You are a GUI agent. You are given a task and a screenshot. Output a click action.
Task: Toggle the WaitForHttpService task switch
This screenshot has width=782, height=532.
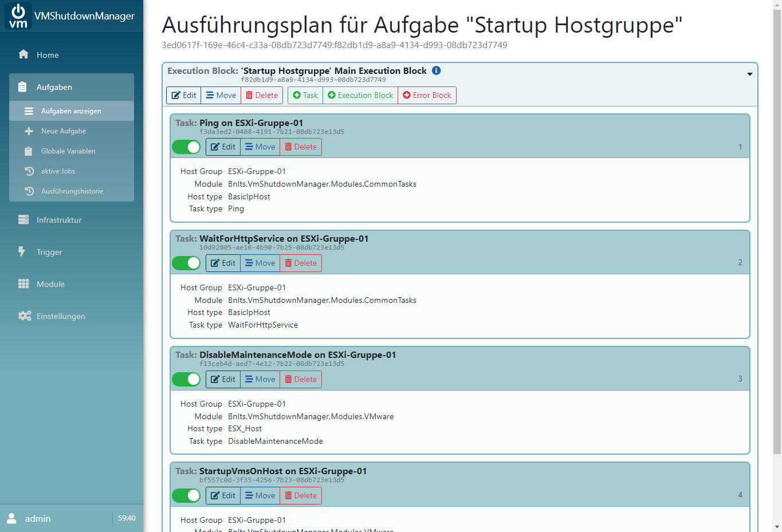(x=186, y=263)
